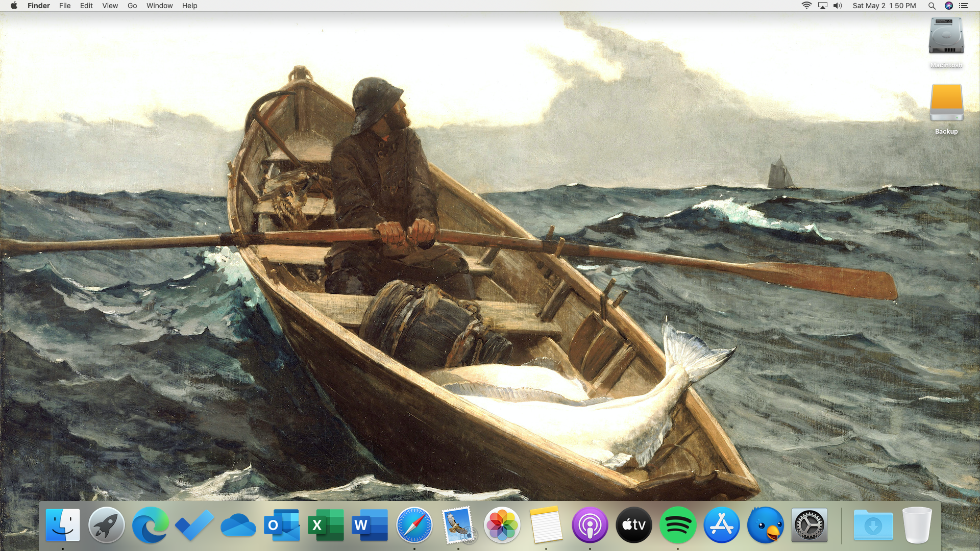The image size is (980, 551).
Task: Open Notes app in Dock
Action: point(546,525)
